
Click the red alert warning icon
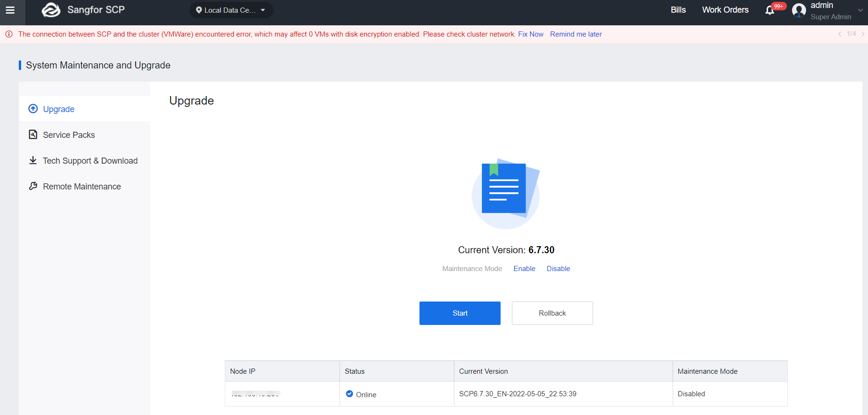click(x=9, y=34)
